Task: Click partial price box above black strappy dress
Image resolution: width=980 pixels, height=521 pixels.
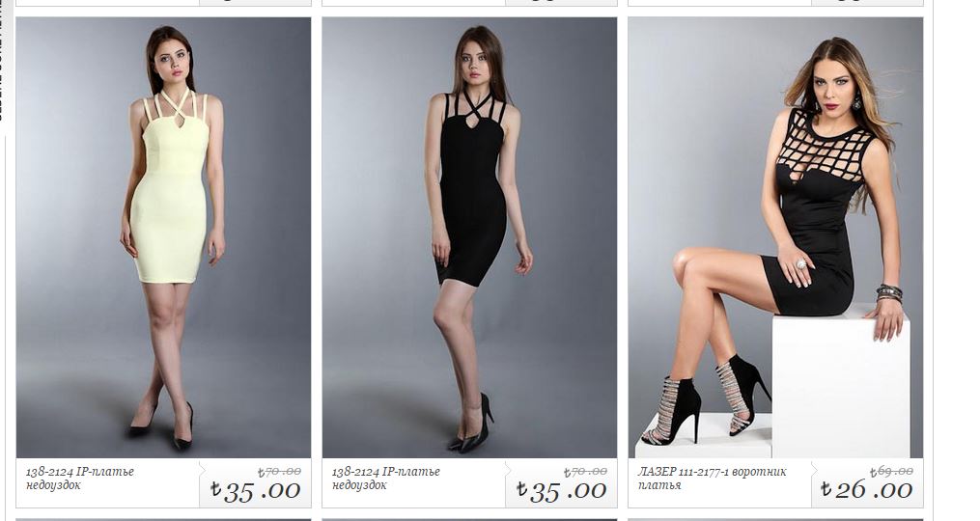Action: pos(561,3)
